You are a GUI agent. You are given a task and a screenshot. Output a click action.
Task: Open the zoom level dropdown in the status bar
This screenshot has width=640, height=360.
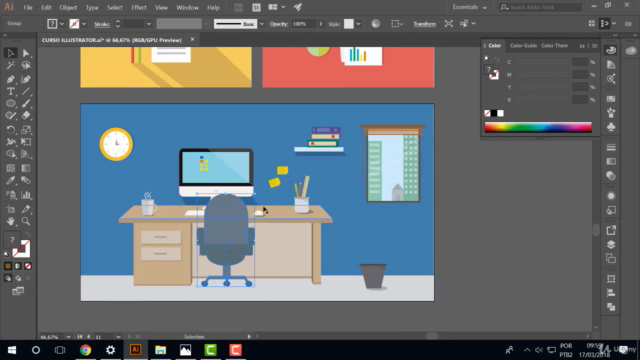coord(68,337)
